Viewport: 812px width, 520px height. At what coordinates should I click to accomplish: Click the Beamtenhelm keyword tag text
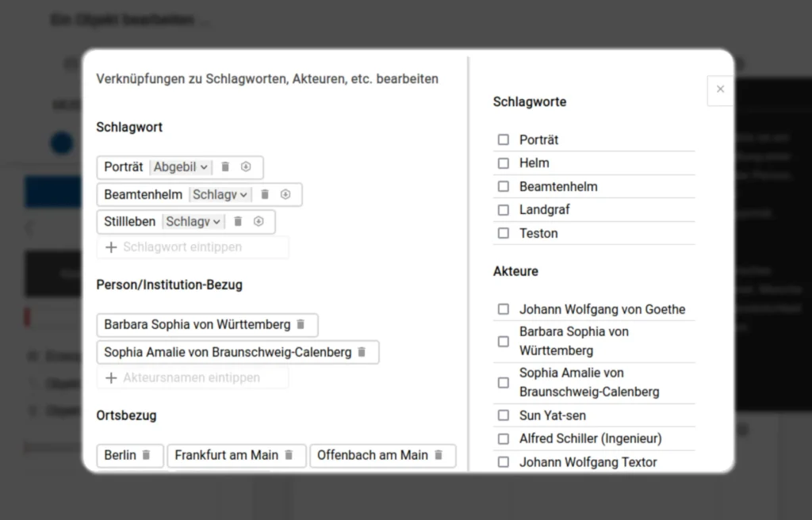(143, 194)
